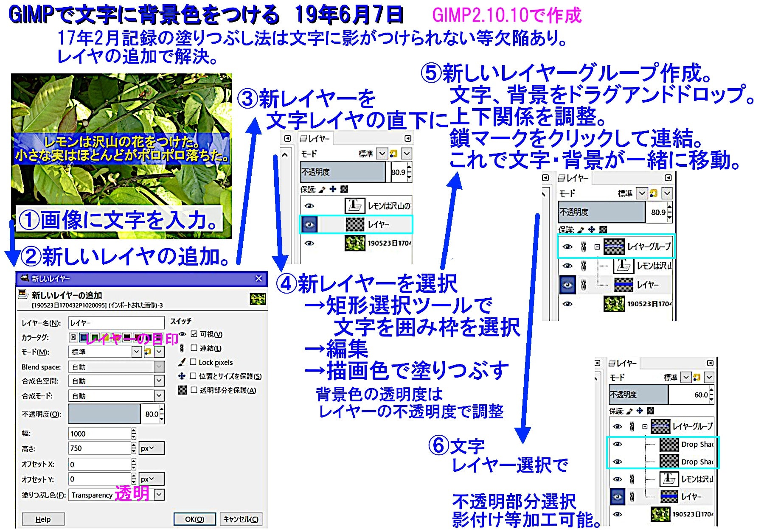The height and width of the screenshot is (532, 764).
Task: Hide the レイヤーグループ in the 80.9 opacity panel
Action: click(x=567, y=246)
